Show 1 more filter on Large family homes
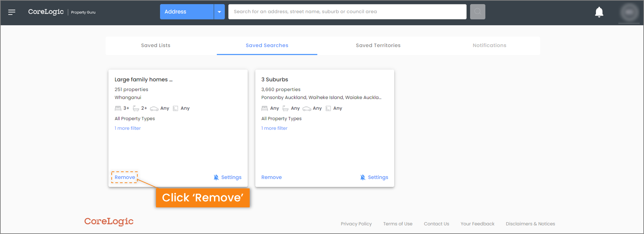The height and width of the screenshot is (234, 644). point(128,128)
